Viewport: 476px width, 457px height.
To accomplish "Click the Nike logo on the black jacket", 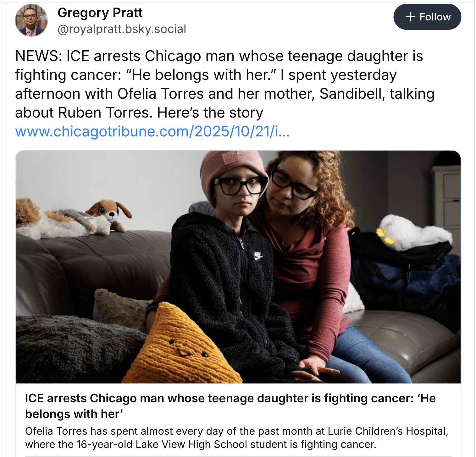I will (x=258, y=256).
